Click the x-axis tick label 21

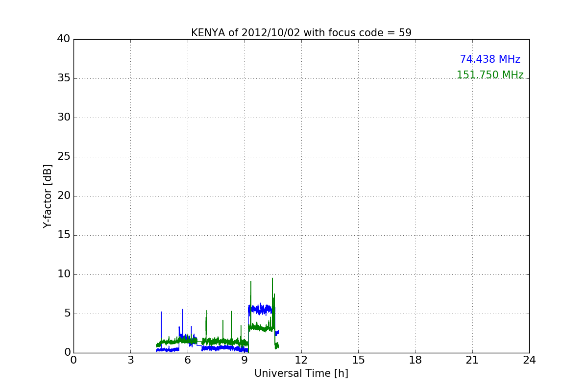[x=472, y=360]
